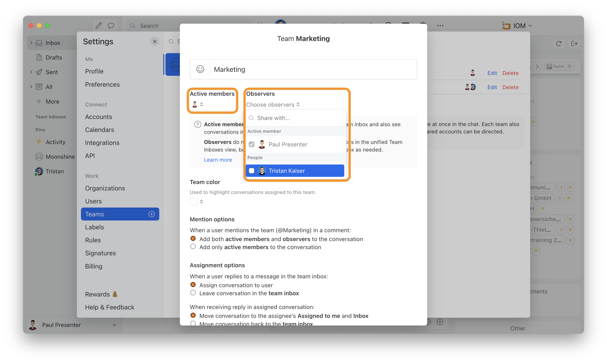This screenshot has height=364, width=607.
Task: Open Accounts settings
Action: [98, 117]
